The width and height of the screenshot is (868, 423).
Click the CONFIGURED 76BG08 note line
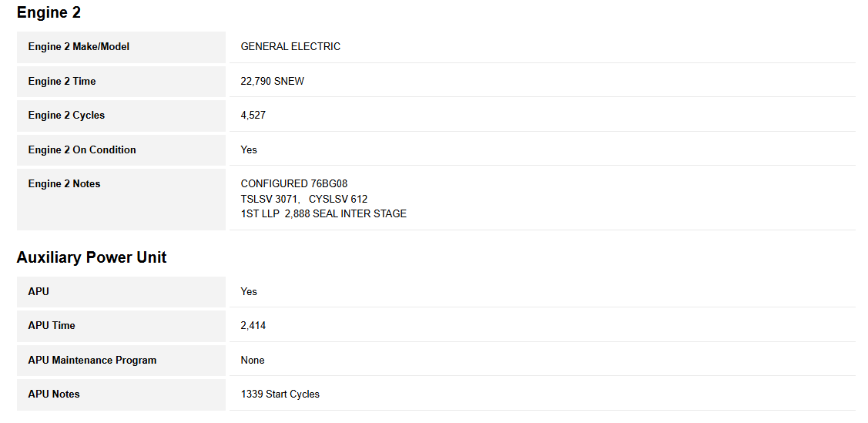point(294,184)
